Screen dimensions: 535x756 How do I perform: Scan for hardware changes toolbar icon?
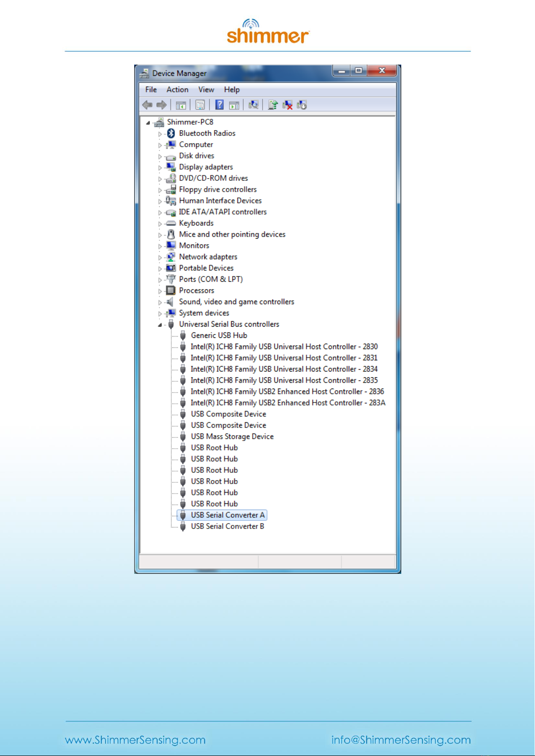pos(254,105)
